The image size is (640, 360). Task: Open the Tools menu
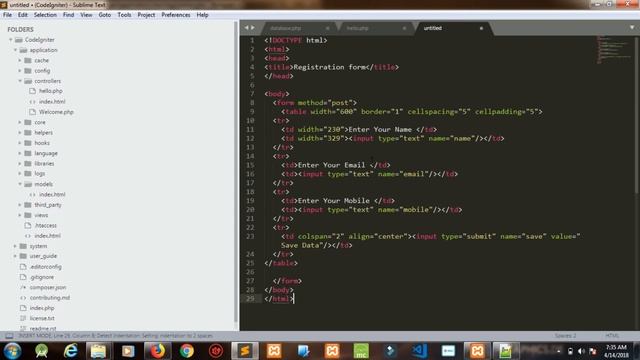pyautogui.click(x=124, y=15)
